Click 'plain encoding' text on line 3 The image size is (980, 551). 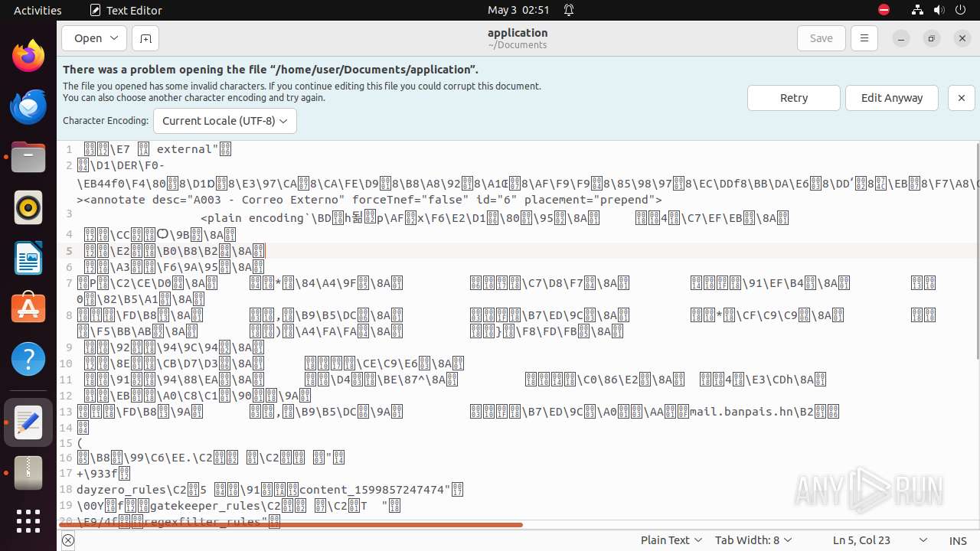pos(255,218)
